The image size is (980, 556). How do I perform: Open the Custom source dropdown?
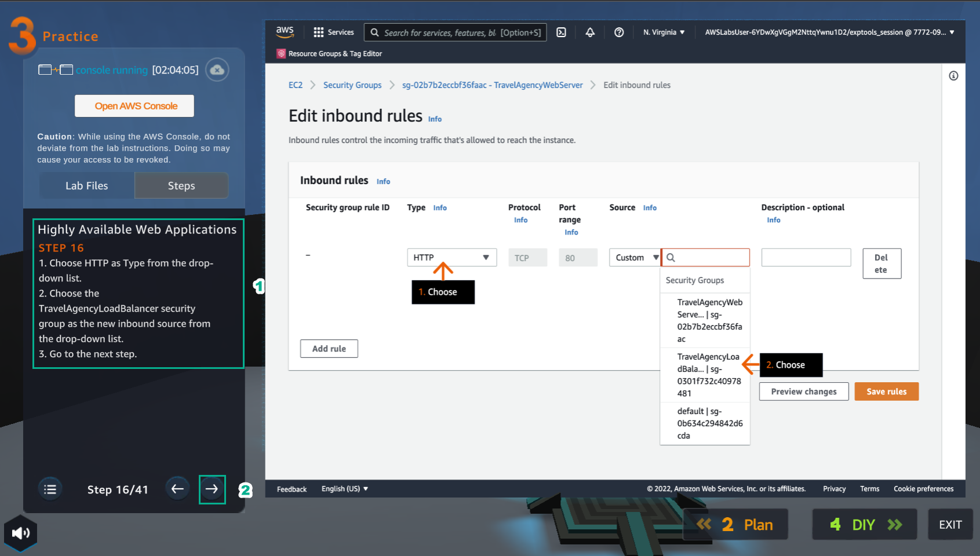(x=635, y=258)
